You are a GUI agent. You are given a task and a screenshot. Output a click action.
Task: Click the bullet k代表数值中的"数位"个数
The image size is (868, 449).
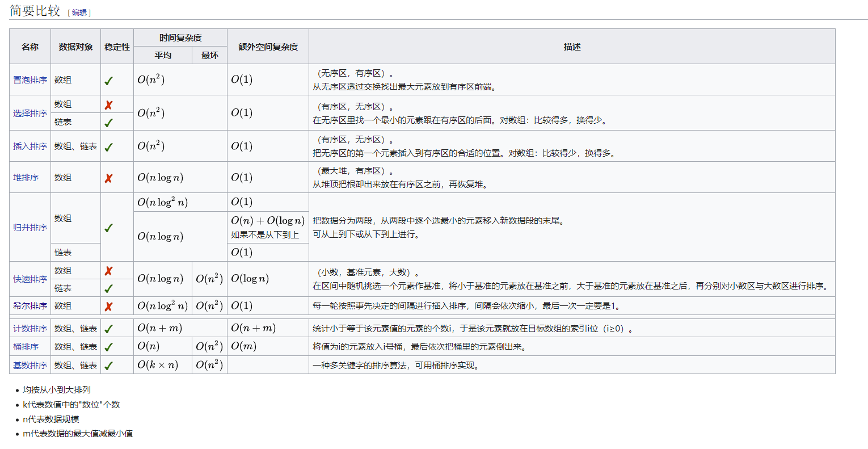coord(71,405)
